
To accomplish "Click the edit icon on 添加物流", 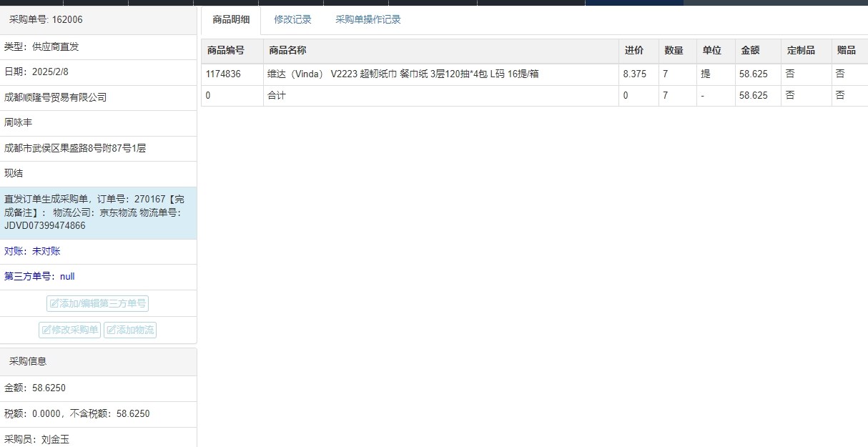I will pos(112,330).
